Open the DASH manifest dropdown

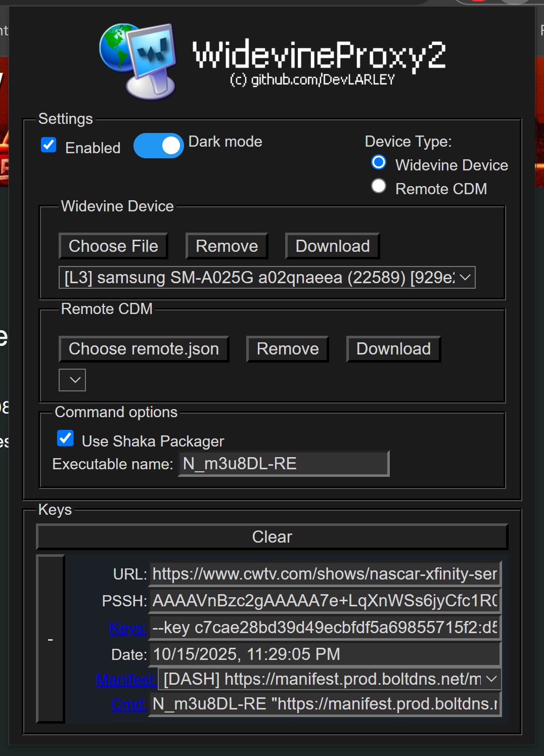tap(330, 679)
